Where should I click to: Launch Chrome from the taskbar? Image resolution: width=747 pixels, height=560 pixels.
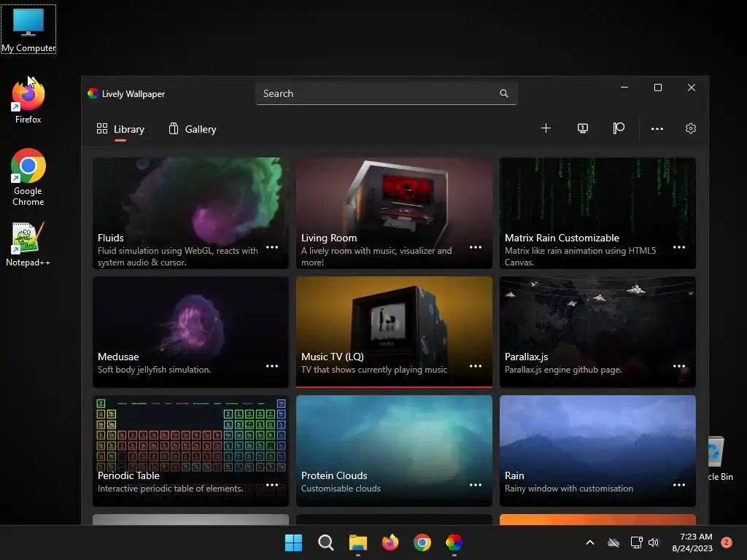tap(422, 542)
